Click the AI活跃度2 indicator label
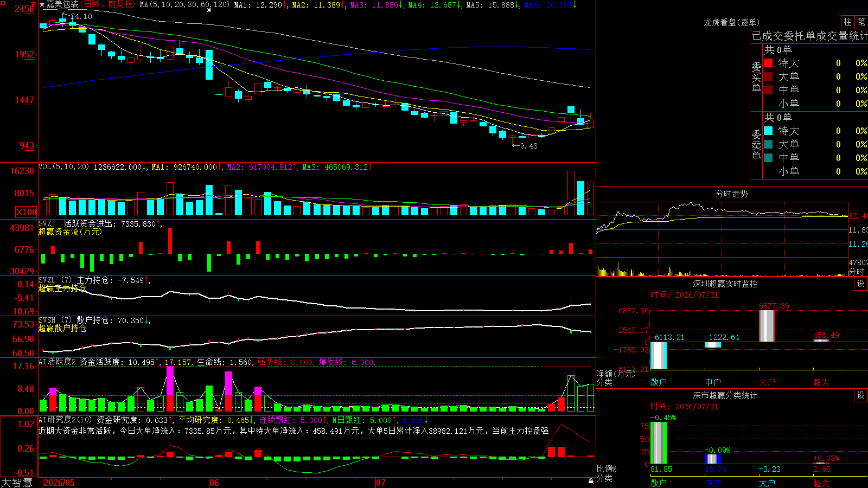 [58, 362]
